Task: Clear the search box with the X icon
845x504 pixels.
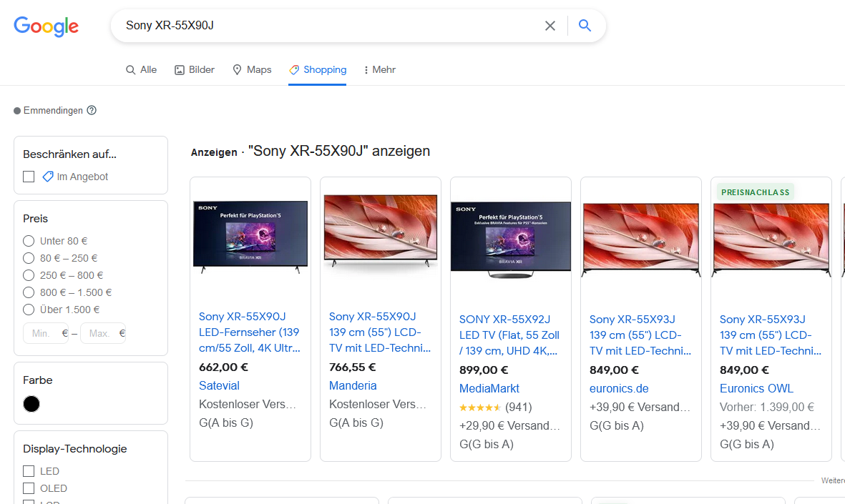Action: pos(550,25)
